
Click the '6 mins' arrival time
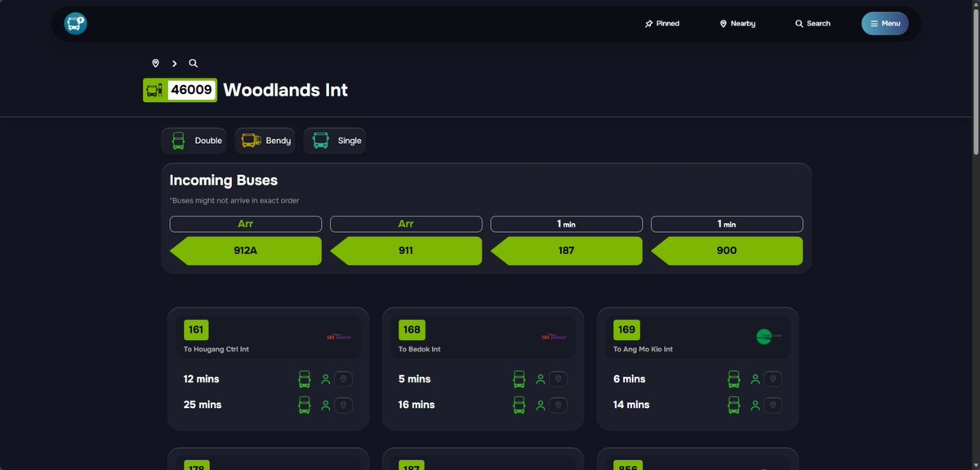pos(630,379)
